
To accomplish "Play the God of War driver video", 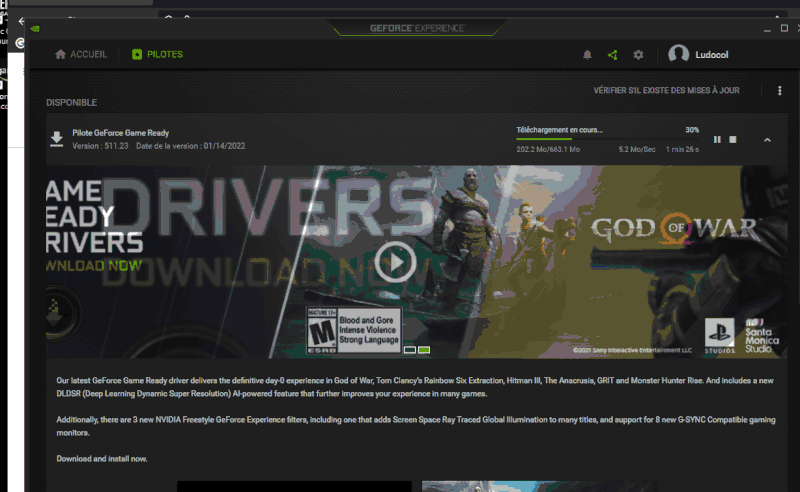I will tap(395, 262).
